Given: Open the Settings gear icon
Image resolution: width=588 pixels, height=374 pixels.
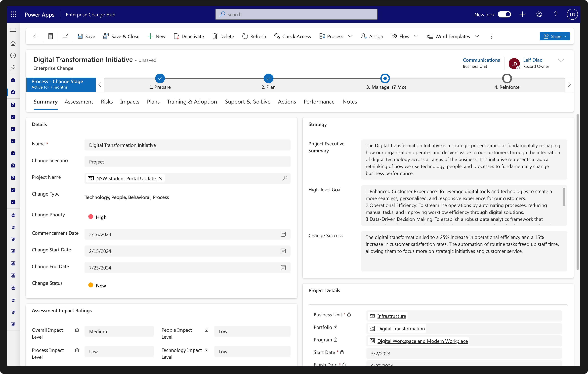Looking at the screenshot, I should coord(539,14).
